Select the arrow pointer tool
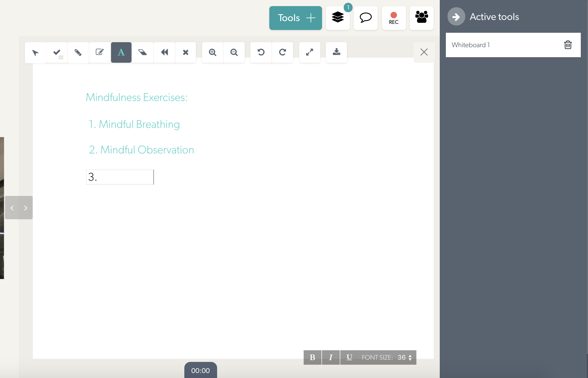The width and height of the screenshot is (588, 378). point(35,52)
